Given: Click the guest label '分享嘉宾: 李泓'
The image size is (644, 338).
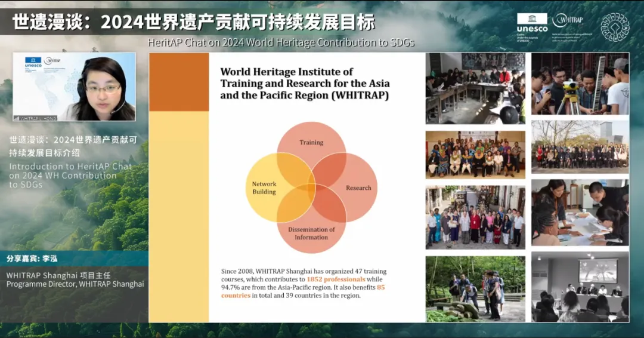Looking at the screenshot, I should coord(32,259).
